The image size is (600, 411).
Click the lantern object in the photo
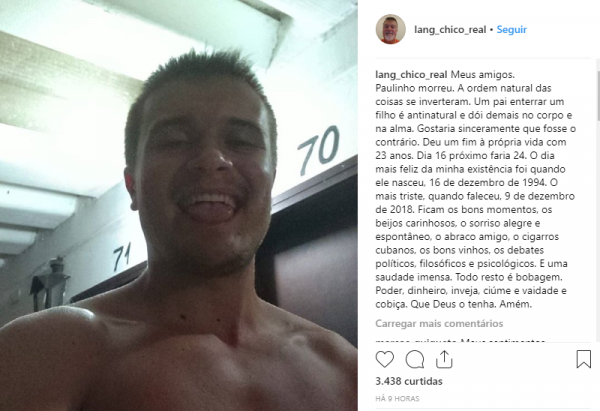50,284
